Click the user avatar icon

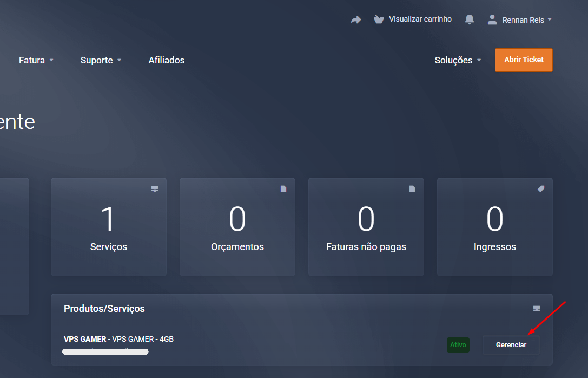coord(492,19)
